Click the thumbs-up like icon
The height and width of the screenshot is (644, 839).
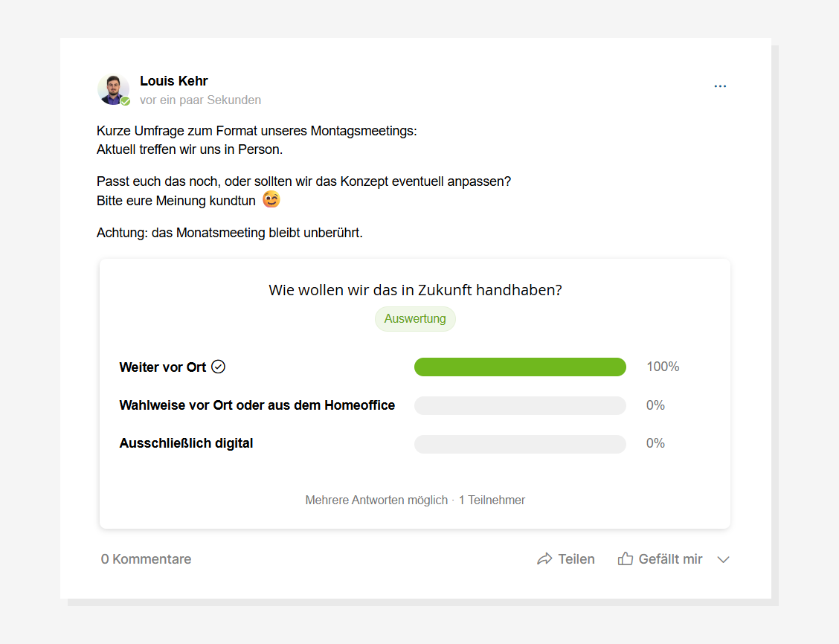(626, 559)
